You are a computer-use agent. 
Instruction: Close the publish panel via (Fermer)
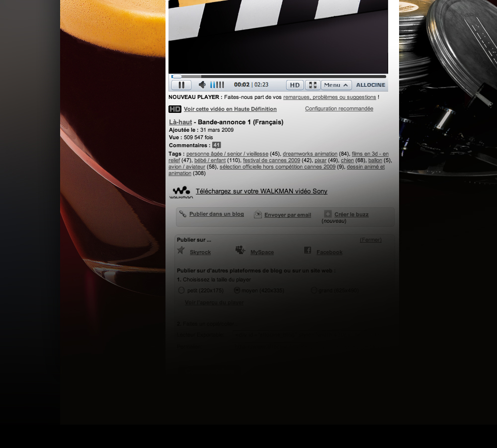[x=371, y=240]
